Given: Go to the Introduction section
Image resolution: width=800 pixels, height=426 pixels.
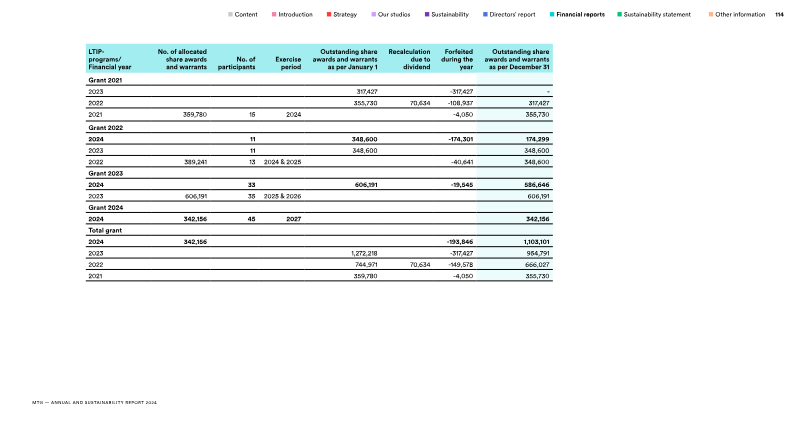Looking at the screenshot, I should 295,15.
